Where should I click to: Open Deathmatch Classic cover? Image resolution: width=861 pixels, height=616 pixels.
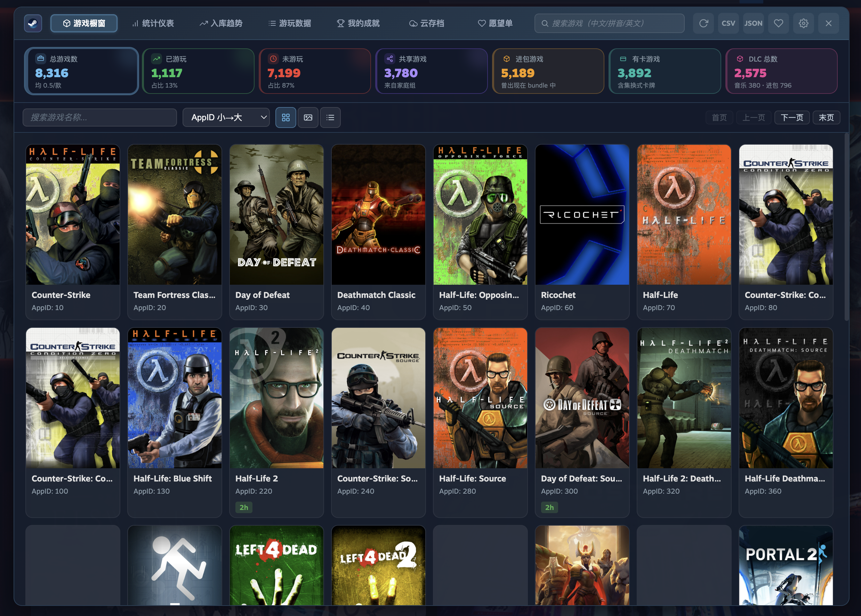378,215
